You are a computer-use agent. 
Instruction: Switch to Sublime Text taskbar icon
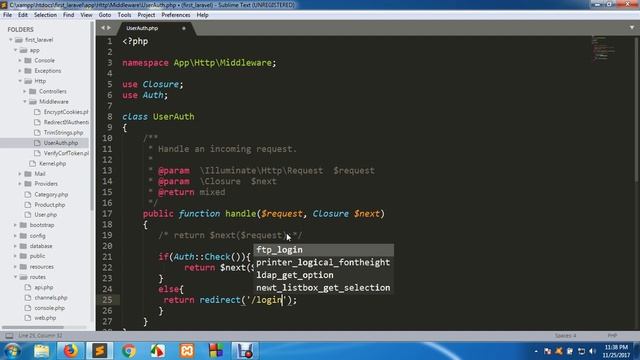(x=99, y=351)
